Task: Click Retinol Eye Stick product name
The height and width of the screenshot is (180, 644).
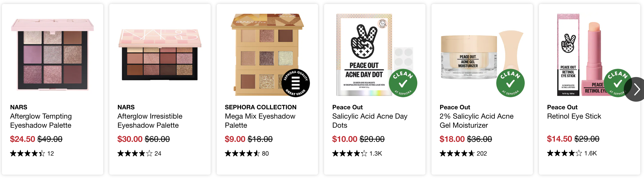Action: tap(574, 116)
